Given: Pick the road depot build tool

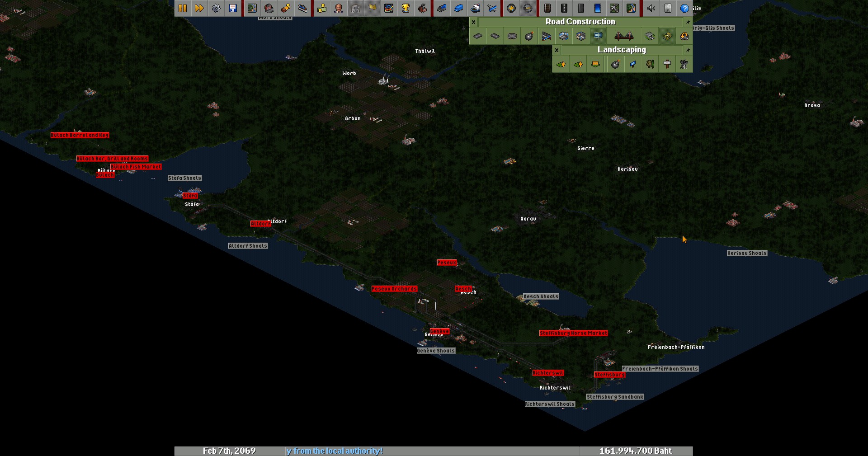Looking at the screenshot, I should pos(546,36).
